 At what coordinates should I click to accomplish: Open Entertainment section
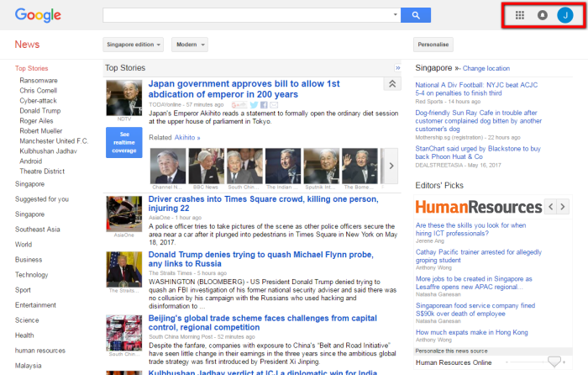35,305
